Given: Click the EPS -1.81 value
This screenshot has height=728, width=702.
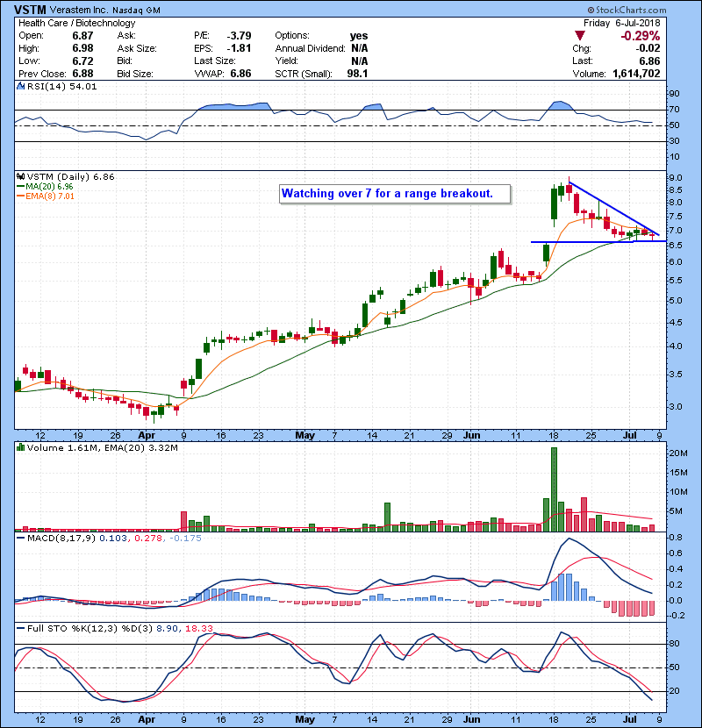Looking at the screenshot, I should [x=239, y=48].
